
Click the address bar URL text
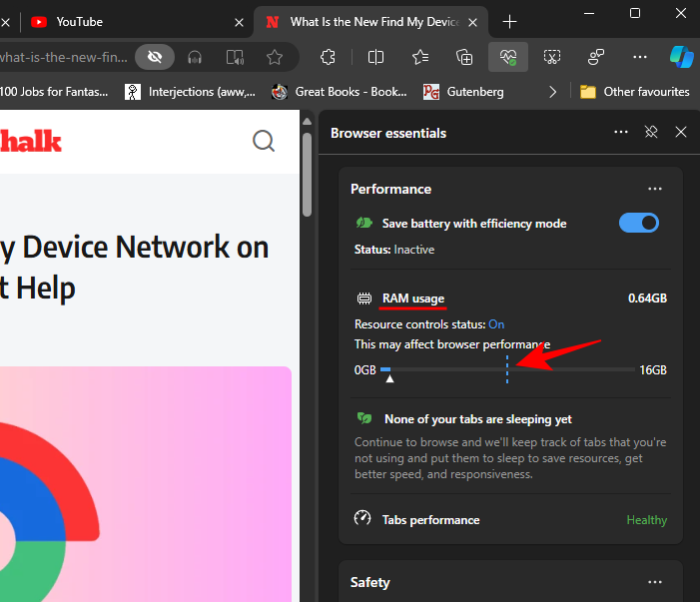pyautogui.click(x=64, y=58)
